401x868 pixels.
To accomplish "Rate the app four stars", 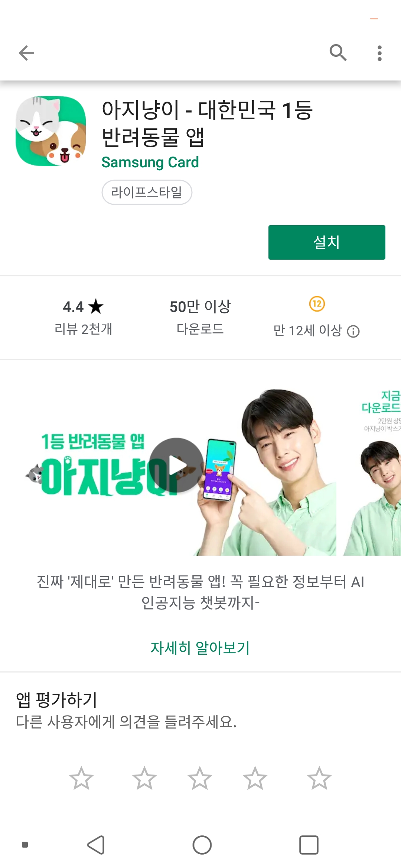I will click(255, 778).
